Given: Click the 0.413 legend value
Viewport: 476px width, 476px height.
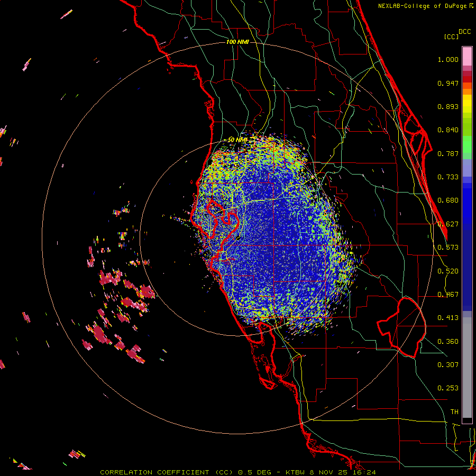Looking at the screenshot, I should point(448,318).
